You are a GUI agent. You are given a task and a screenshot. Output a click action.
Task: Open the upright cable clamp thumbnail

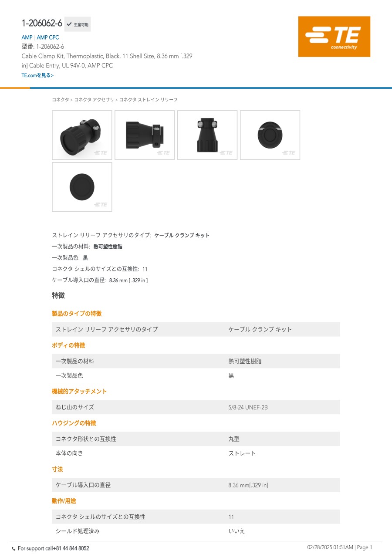(x=207, y=135)
